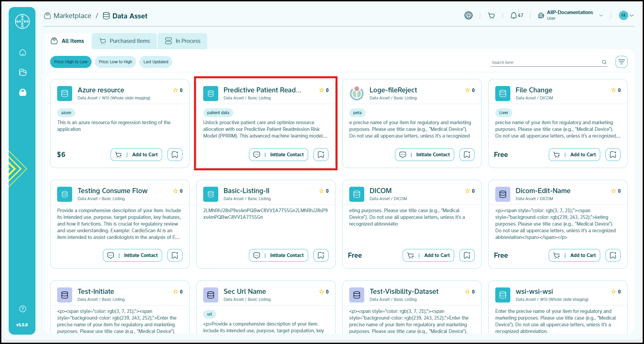Open the folders icon in sidebar
Screen dimensions: 644x344
23,72
